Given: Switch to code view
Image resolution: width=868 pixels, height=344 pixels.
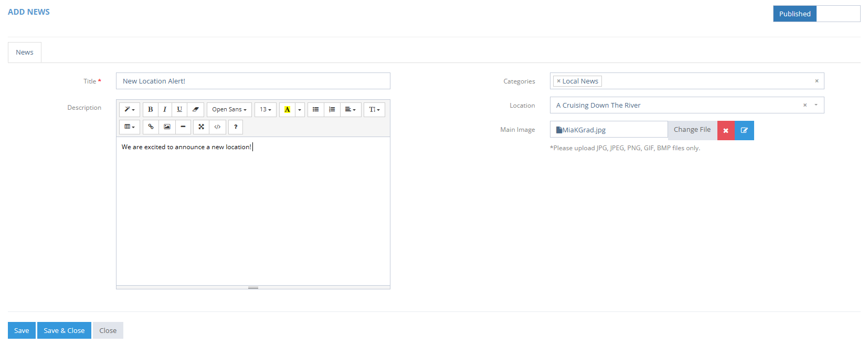Looking at the screenshot, I should click(x=217, y=127).
